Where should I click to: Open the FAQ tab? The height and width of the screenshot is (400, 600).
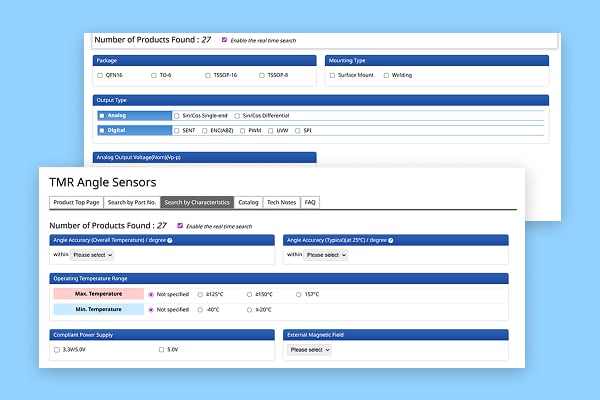tap(310, 202)
